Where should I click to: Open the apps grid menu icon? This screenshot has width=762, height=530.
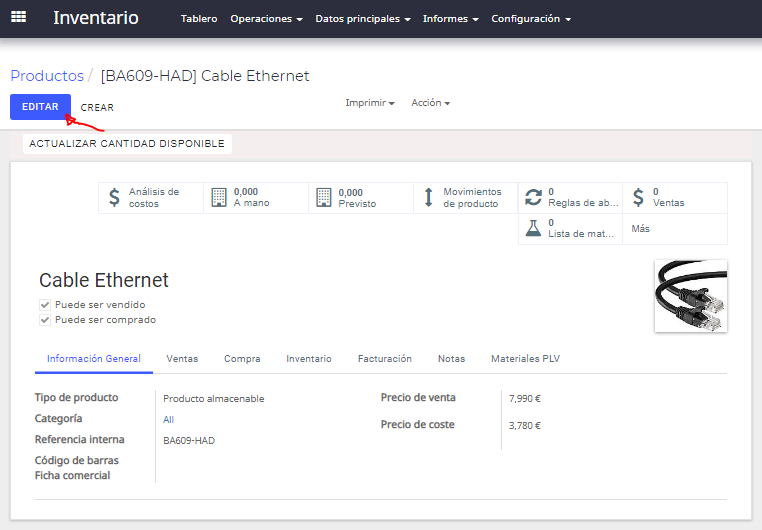(x=18, y=17)
